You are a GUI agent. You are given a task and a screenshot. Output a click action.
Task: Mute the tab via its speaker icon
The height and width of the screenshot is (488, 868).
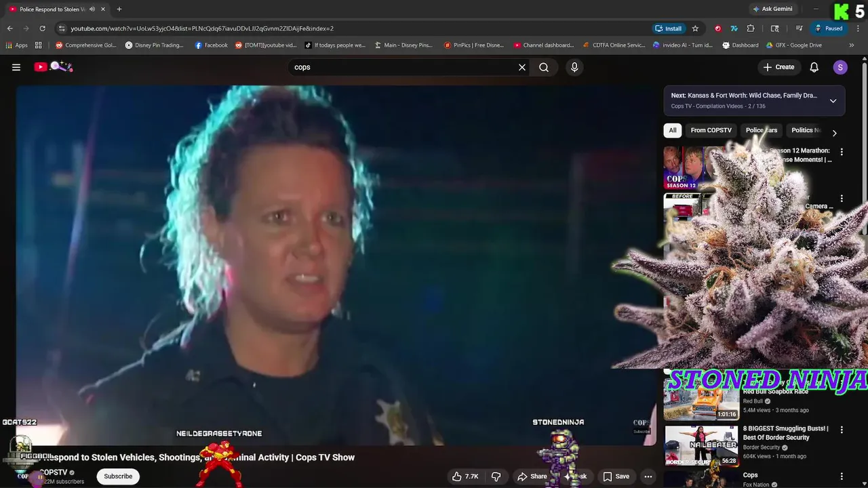(x=92, y=9)
